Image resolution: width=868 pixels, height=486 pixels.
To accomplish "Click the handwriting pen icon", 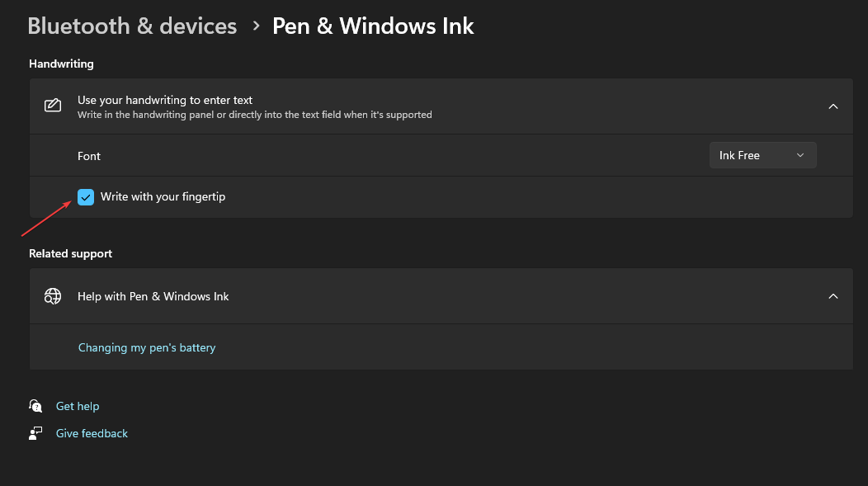I will (53, 106).
